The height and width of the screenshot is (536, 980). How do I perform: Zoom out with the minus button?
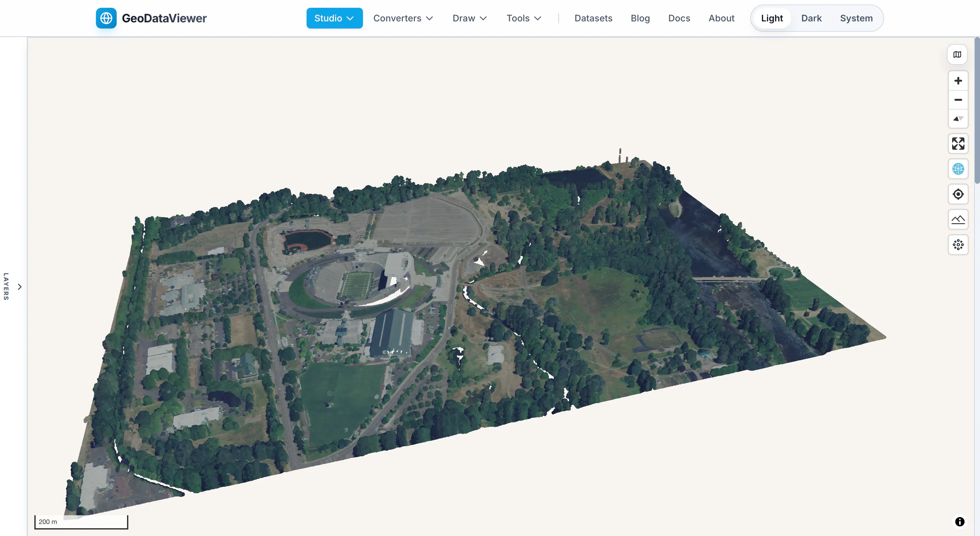(958, 100)
